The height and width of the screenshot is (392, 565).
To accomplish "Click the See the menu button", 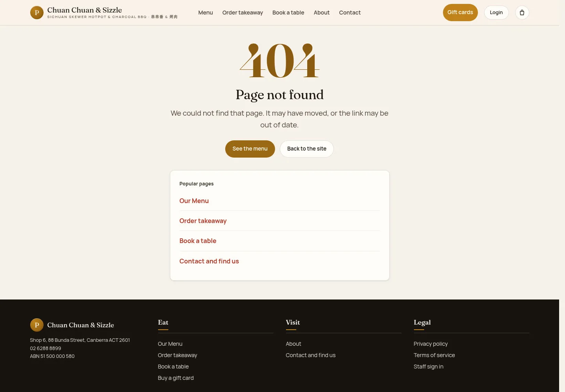I will coord(250,149).
